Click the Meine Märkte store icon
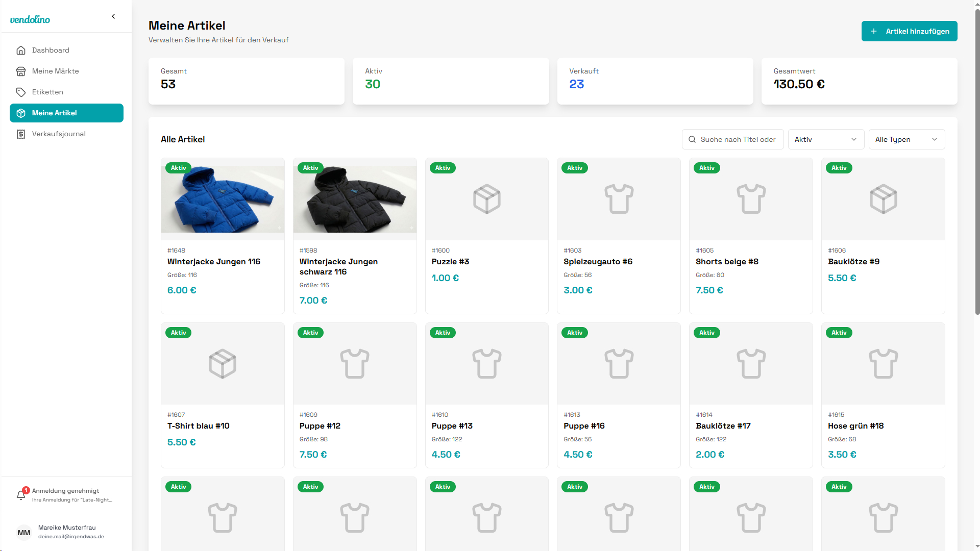This screenshot has width=980, height=551. [x=21, y=71]
